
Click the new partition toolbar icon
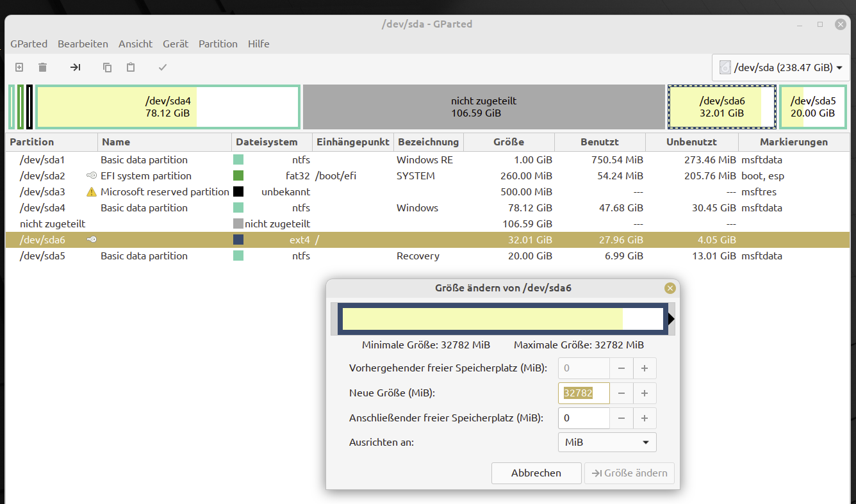pos(19,67)
